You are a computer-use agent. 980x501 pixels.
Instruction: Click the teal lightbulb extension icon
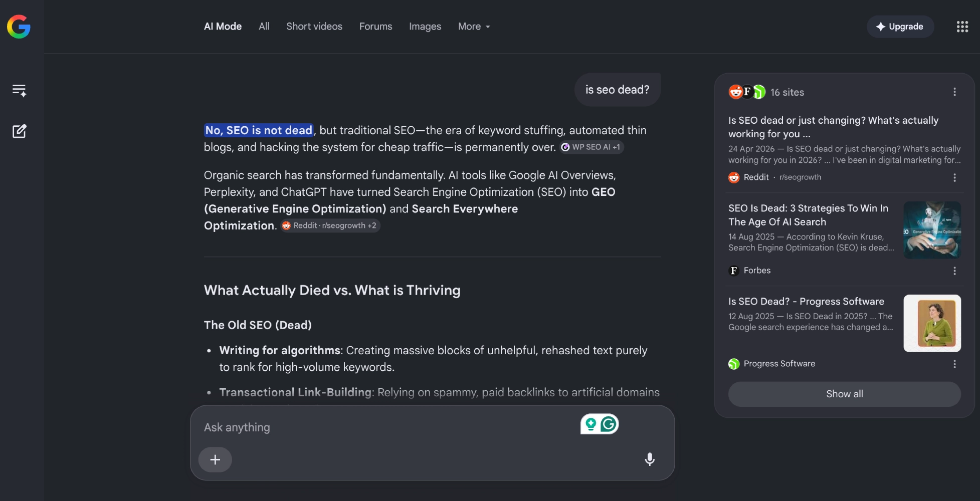tap(591, 424)
